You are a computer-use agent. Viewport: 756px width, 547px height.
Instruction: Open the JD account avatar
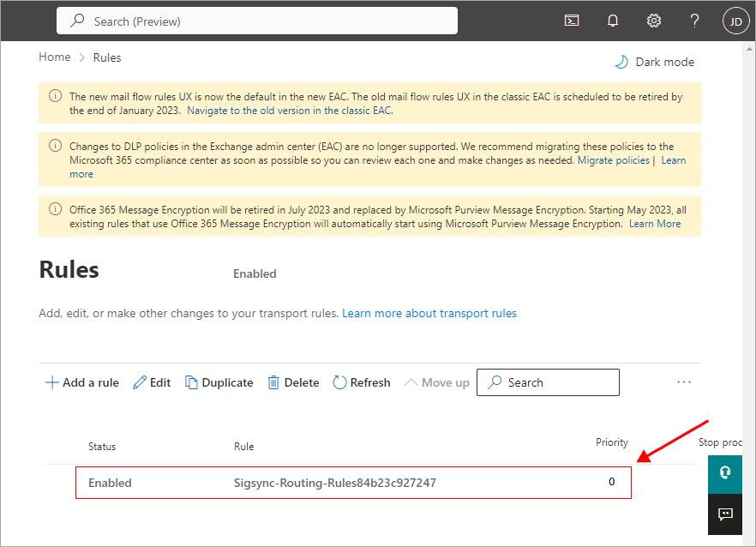click(735, 21)
